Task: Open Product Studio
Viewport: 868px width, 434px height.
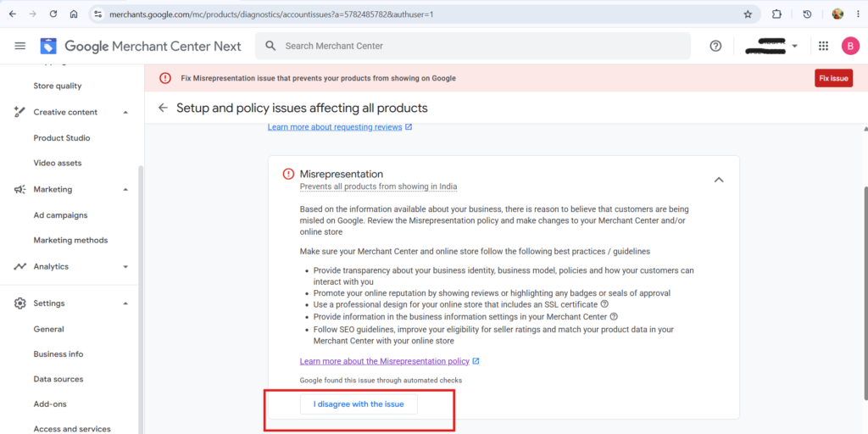Action: [x=61, y=138]
